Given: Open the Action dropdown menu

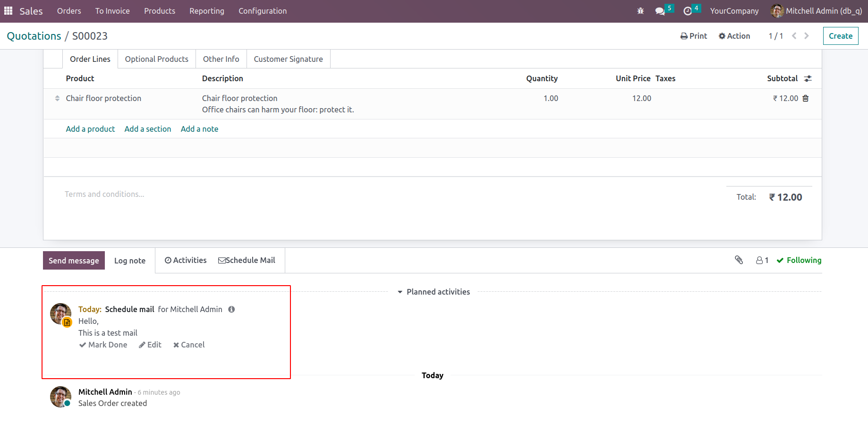Looking at the screenshot, I should (734, 36).
